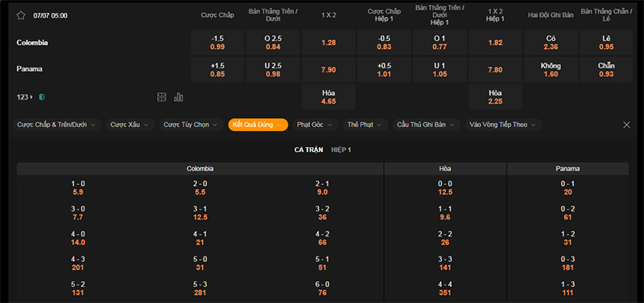Switch to the HIỆP 1 tab
The image size is (644, 303).
pyautogui.click(x=341, y=150)
